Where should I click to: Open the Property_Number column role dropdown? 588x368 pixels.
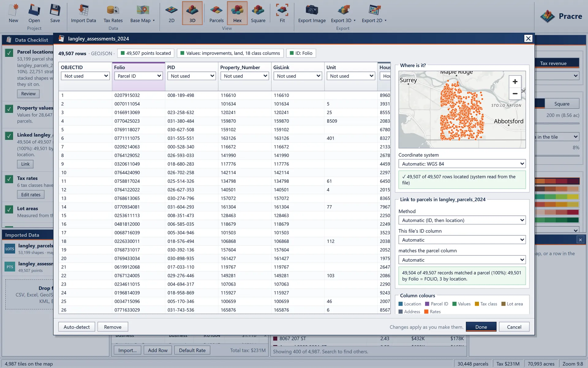pos(245,76)
